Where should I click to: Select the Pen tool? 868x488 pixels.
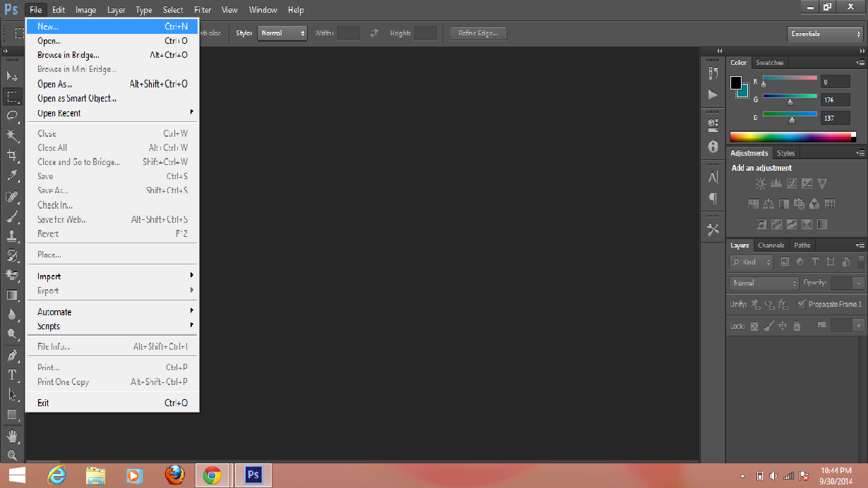(12, 355)
